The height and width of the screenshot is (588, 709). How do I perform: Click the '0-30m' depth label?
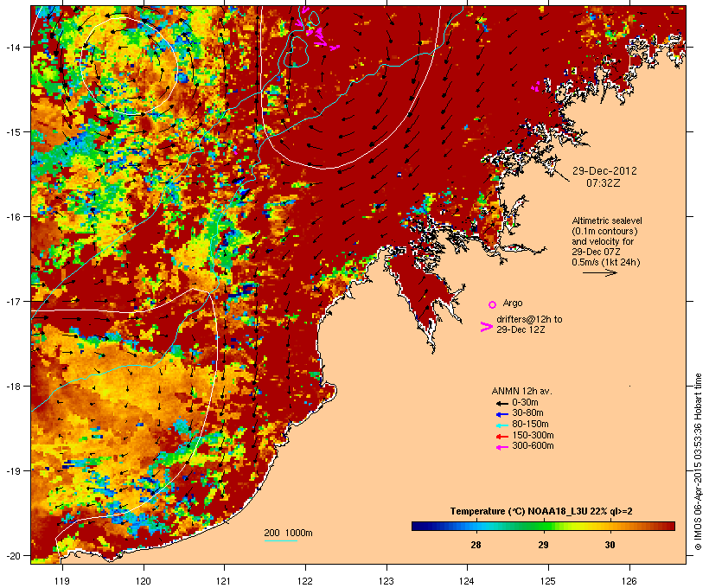[525, 403]
